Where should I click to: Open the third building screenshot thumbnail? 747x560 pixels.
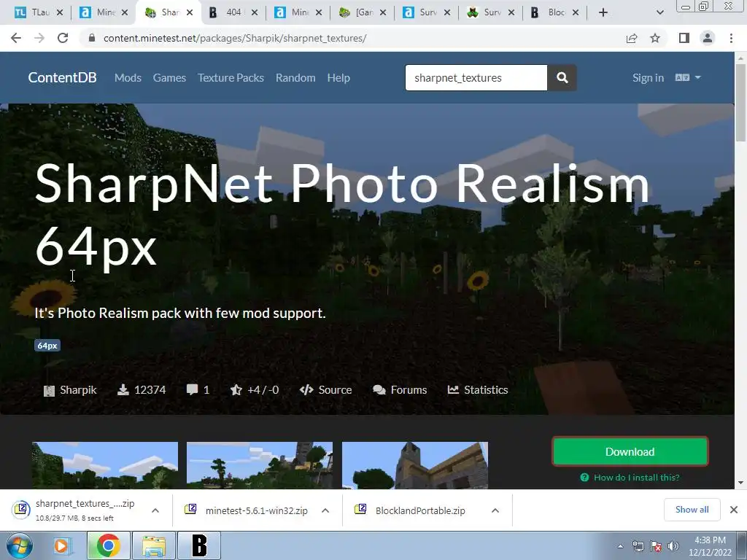point(415,465)
